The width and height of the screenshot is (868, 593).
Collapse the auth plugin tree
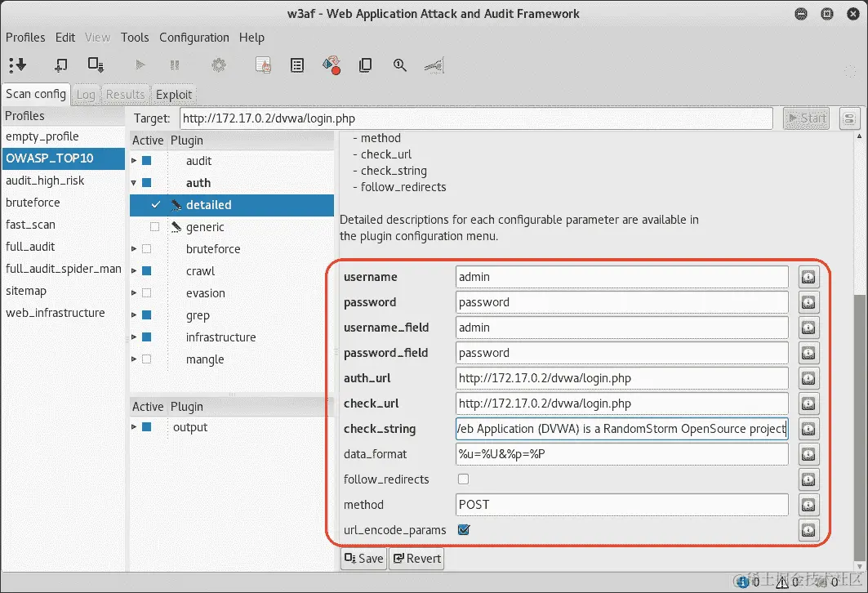coord(134,183)
